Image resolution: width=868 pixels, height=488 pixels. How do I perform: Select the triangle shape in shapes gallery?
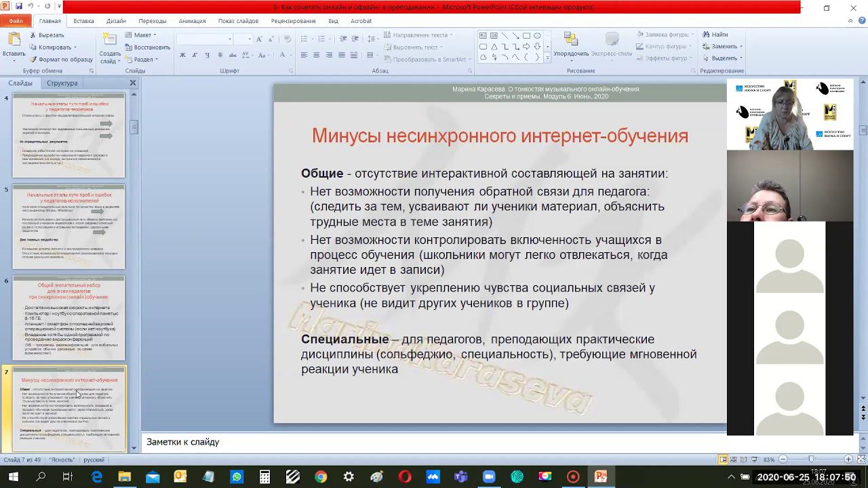coord(494,47)
